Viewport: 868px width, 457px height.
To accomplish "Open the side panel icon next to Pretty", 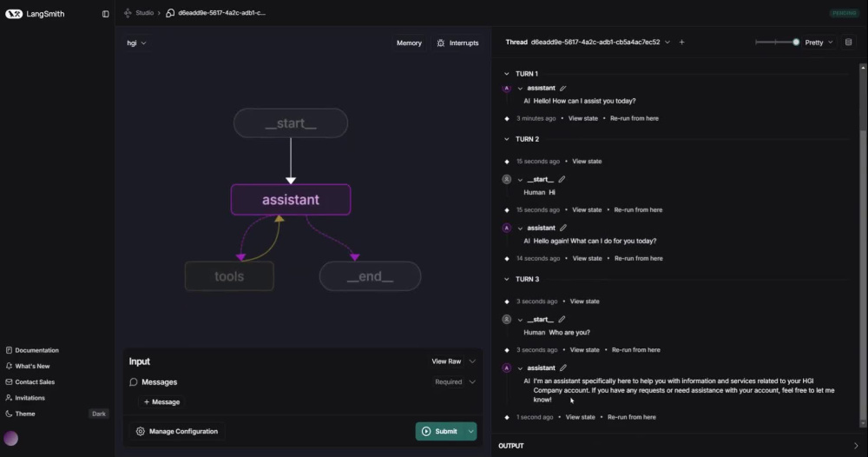I will click(x=848, y=42).
